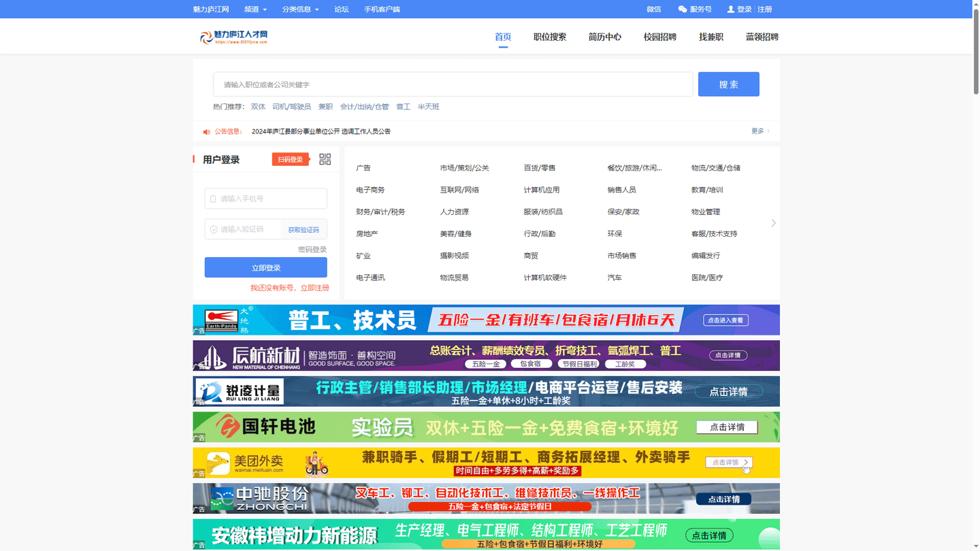Open the 美容/健身 category
The height and width of the screenshot is (551, 980).
[456, 234]
